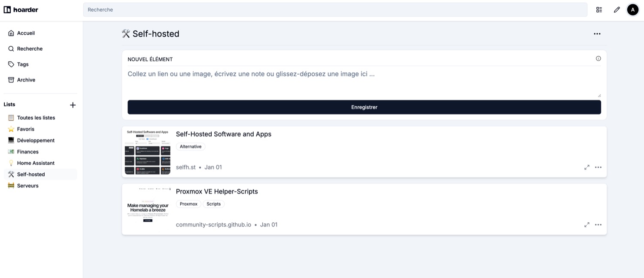This screenshot has width=644, height=278.
Task: Select the Home Assistant list
Action: coord(36,163)
